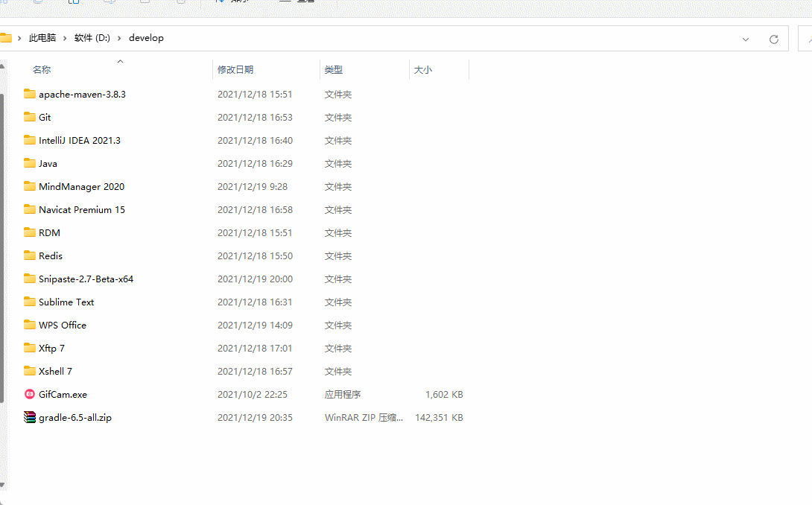Click the folder icon in address bar
Viewport: 812px width, 505px height.
click(6, 38)
